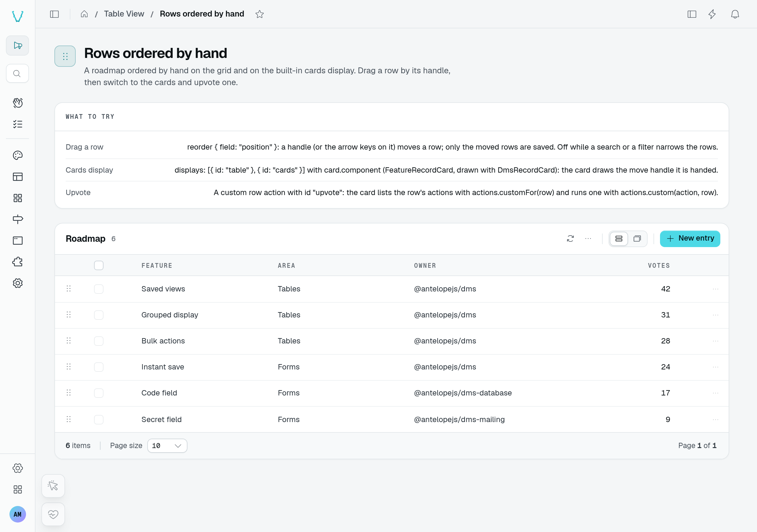Screen dimensions: 757x532
Task: Open row actions for Code field
Action: (x=716, y=393)
